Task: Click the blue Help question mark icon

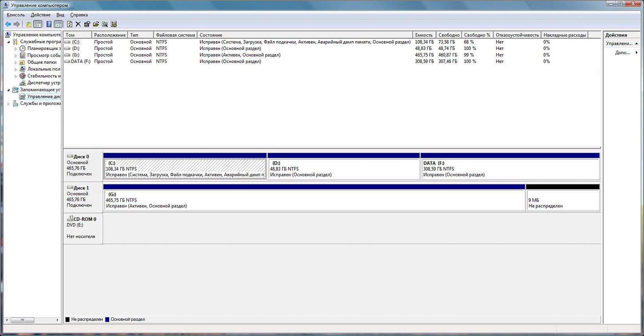Action: pyautogui.click(x=49, y=24)
